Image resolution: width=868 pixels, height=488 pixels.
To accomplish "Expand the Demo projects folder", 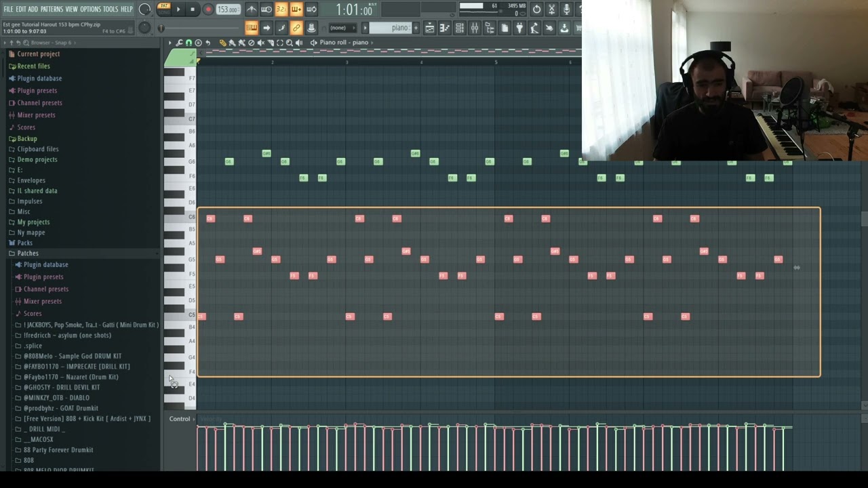I will (37, 159).
